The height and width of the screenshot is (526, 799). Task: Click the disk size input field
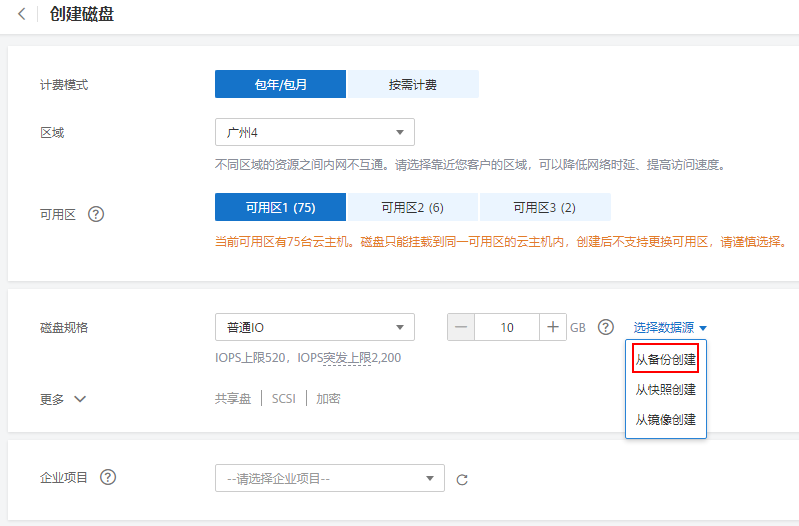[507, 327]
